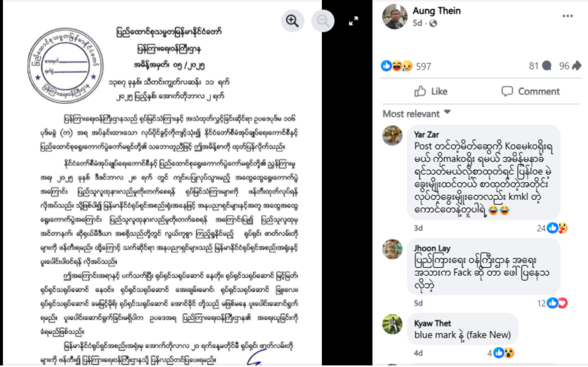View reactions on Yar Zar's comment
Screen dimensions: 588x367
(x=552, y=228)
